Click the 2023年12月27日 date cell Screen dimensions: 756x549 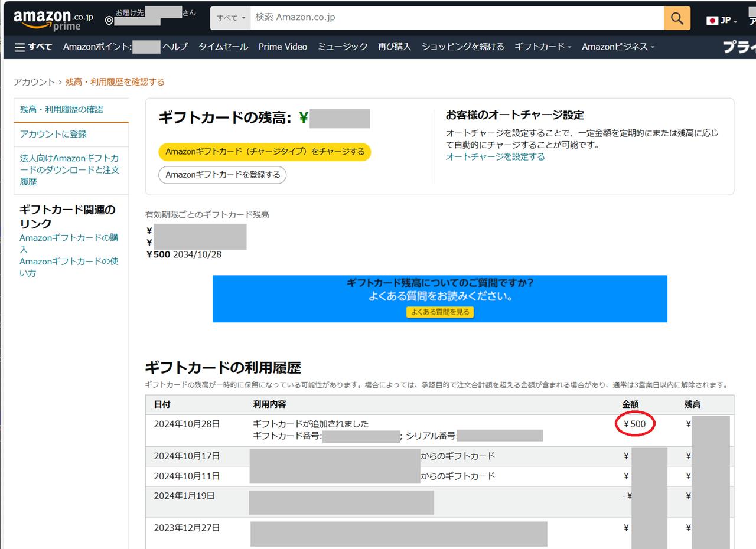187,528
